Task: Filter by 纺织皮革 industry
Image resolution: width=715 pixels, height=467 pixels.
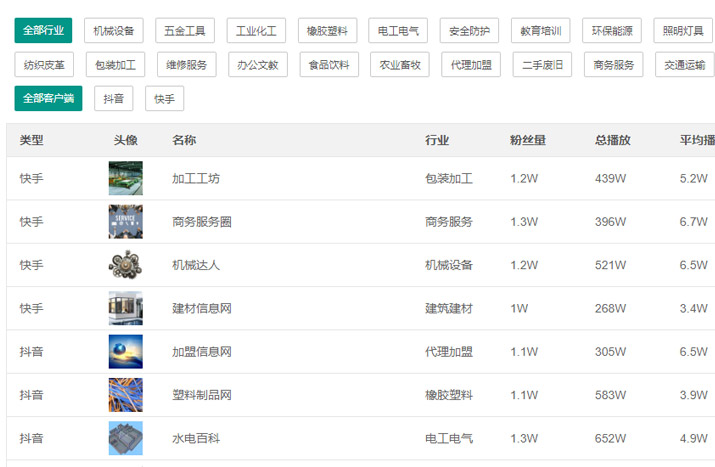Action: coord(44,65)
